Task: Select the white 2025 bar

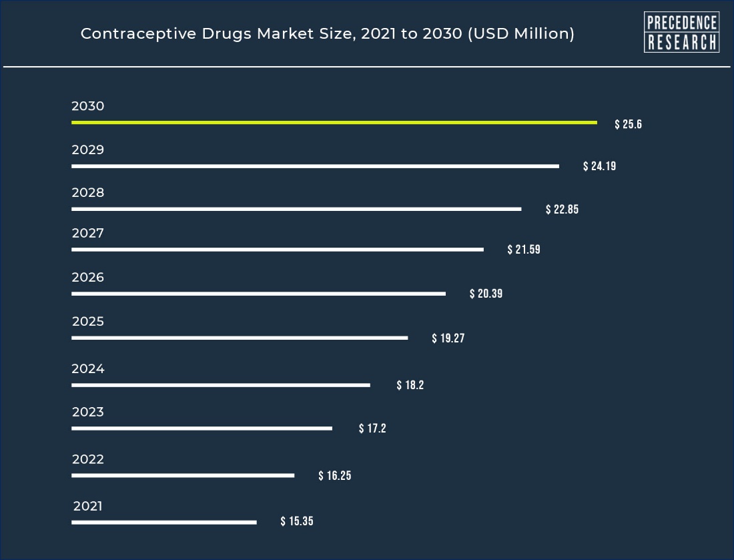Action: (x=240, y=338)
